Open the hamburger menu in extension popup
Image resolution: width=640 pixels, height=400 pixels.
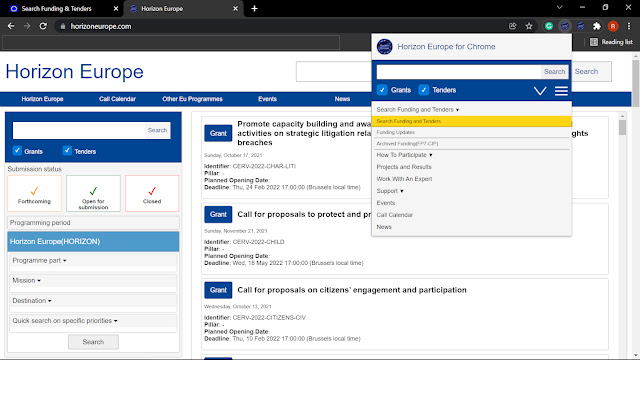561,91
